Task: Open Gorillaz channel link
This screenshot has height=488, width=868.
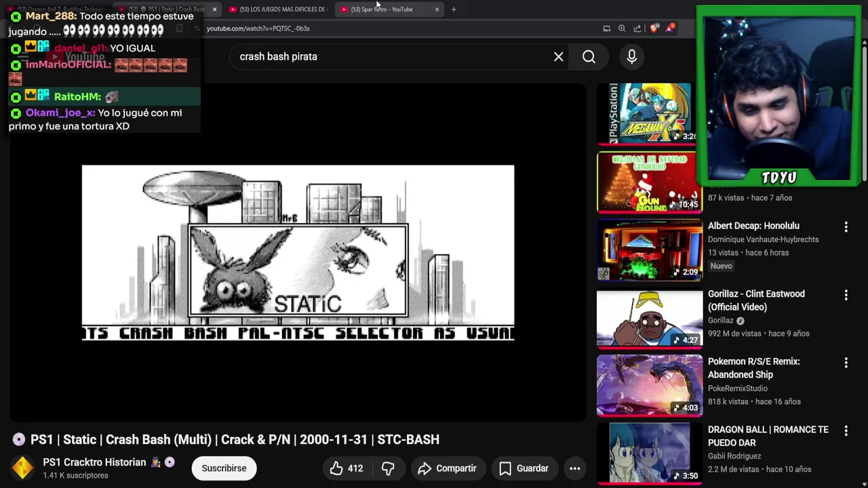Action: 720,321
